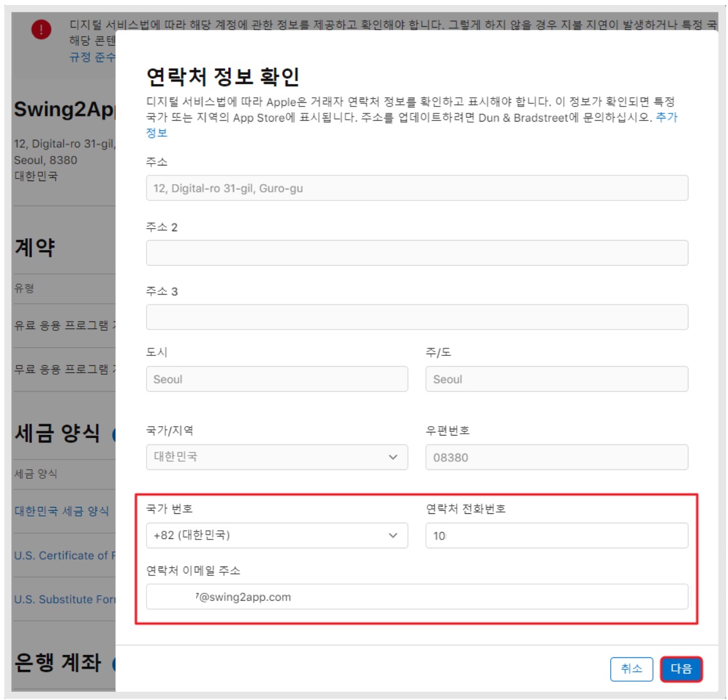Click the 연락처 이메일 주소 input field
The image size is (728, 700).
coord(417,597)
